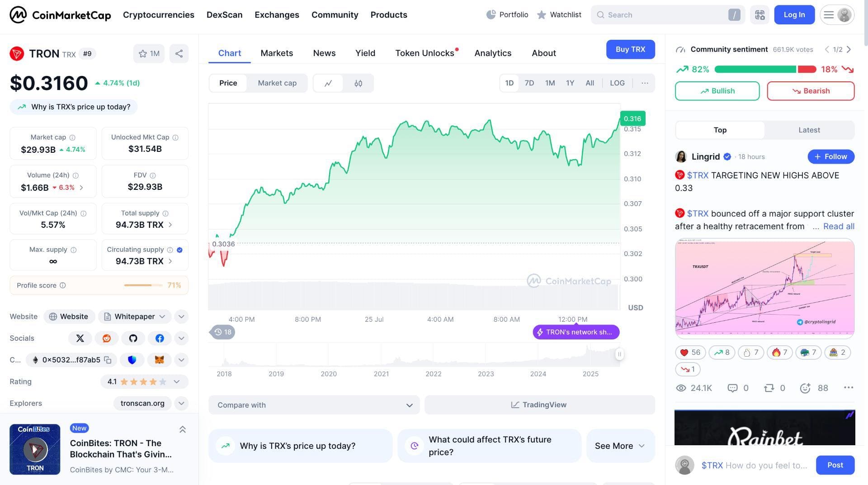Add TRON to watchlist star button
The height and width of the screenshot is (485, 868).
coord(149,54)
